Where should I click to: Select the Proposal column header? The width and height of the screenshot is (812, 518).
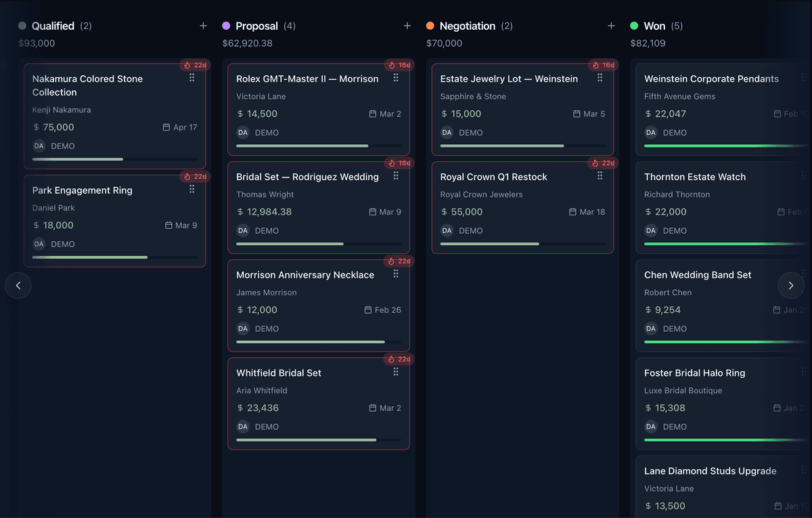click(256, 26)
